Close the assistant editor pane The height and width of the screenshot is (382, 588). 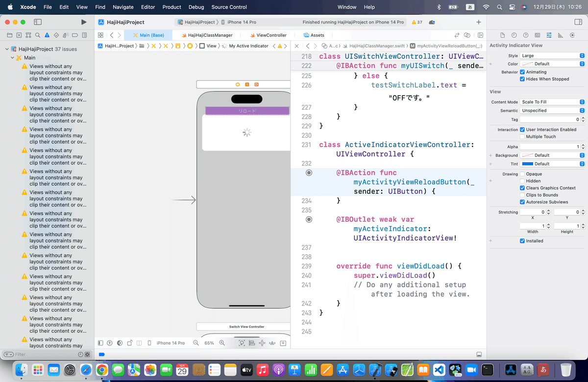pos(296,46)
